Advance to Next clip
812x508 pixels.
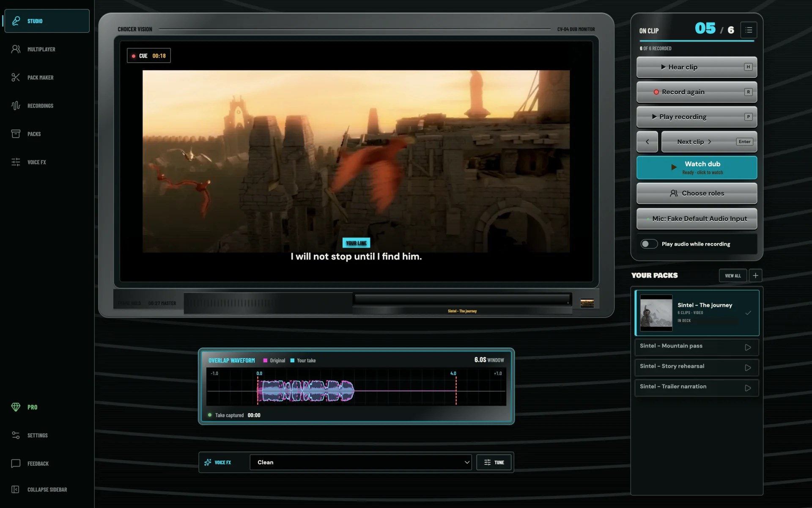(709, 142)
